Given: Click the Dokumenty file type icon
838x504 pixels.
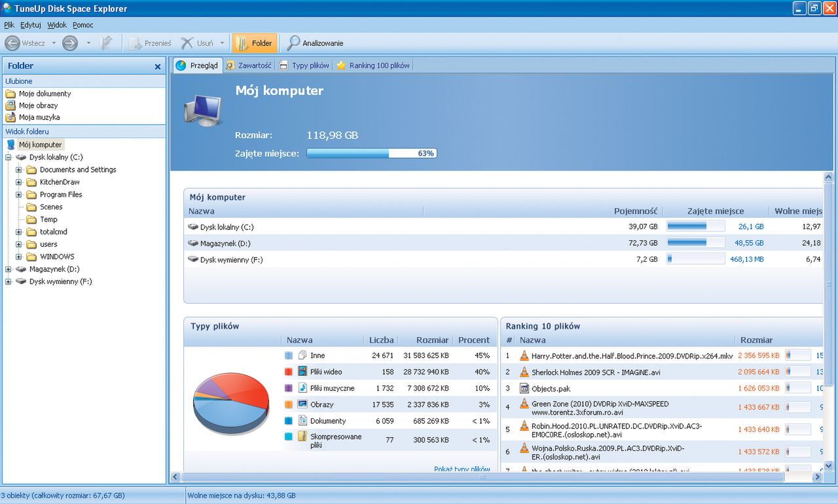Looking at the screenshot, I should pos(302,421).
